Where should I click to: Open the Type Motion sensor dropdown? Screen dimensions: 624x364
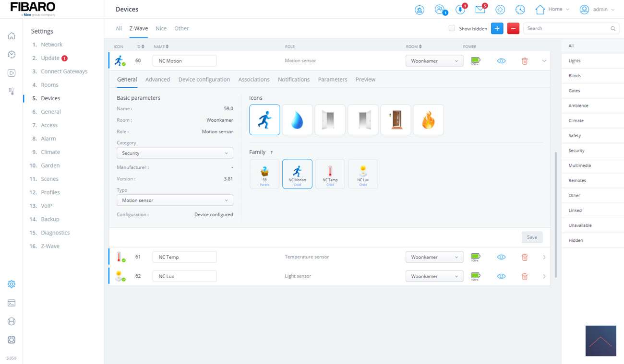tap(175, 200)
